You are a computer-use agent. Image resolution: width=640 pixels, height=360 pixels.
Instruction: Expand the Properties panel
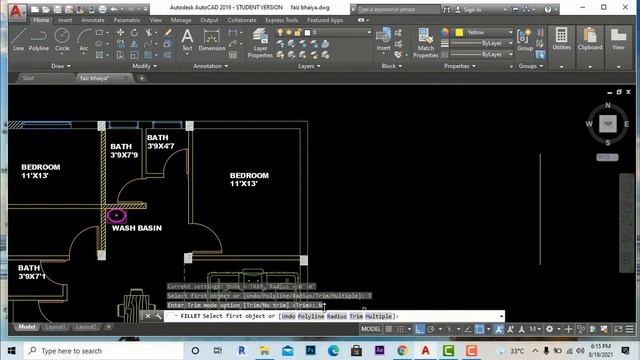[459, 66]
